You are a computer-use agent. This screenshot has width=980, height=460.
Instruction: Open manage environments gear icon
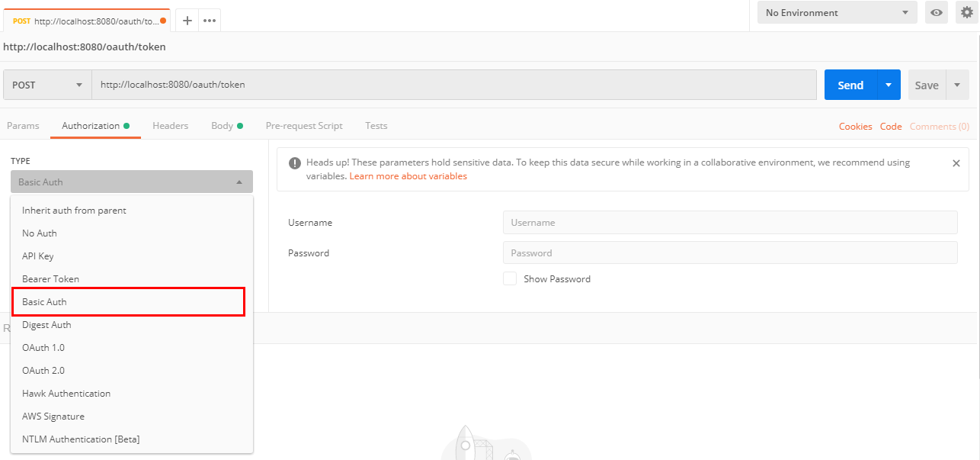click(x=966, y=12)
